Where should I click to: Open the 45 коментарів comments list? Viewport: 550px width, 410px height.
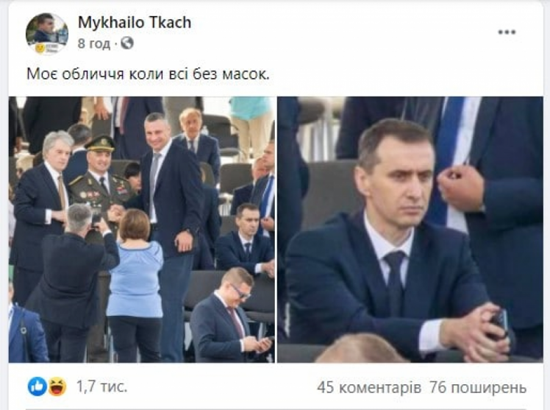pyautogui.click(x=369, y=388)
